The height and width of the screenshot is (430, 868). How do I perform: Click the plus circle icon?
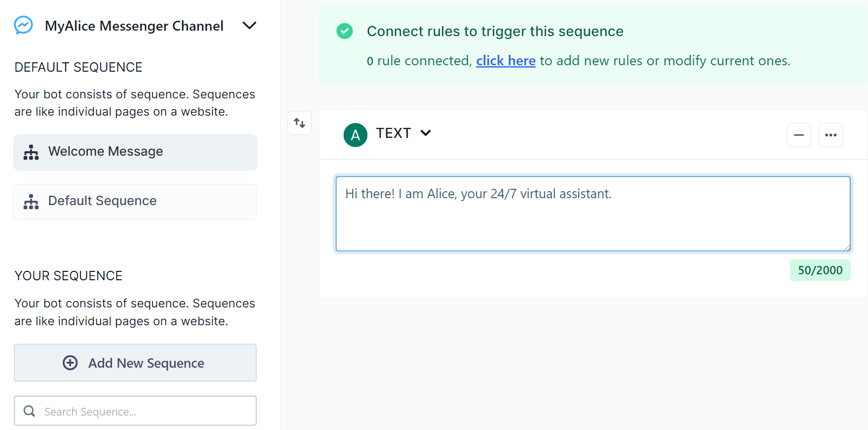[70, 363]
